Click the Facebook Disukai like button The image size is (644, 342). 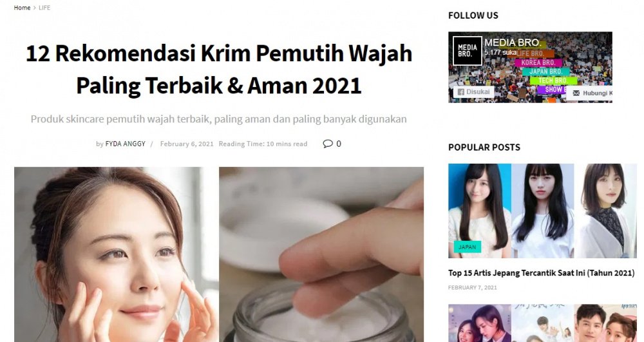[473, 92]
